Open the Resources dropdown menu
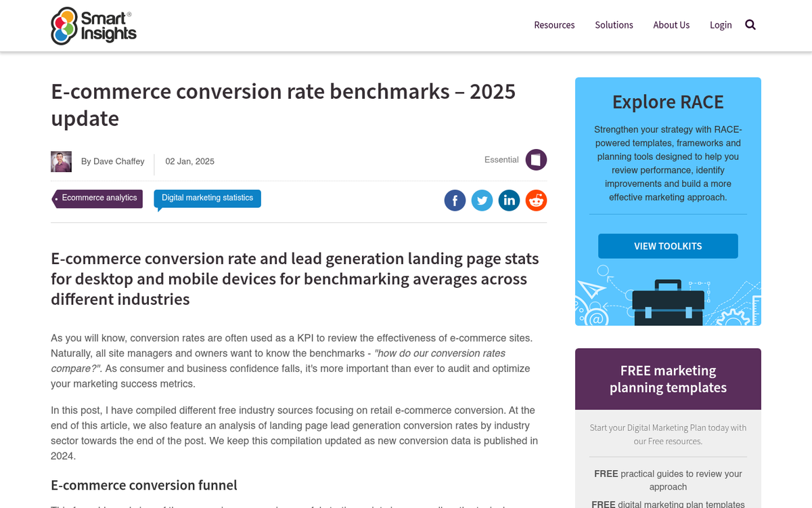The image size is (812, 508). [554, 24]
